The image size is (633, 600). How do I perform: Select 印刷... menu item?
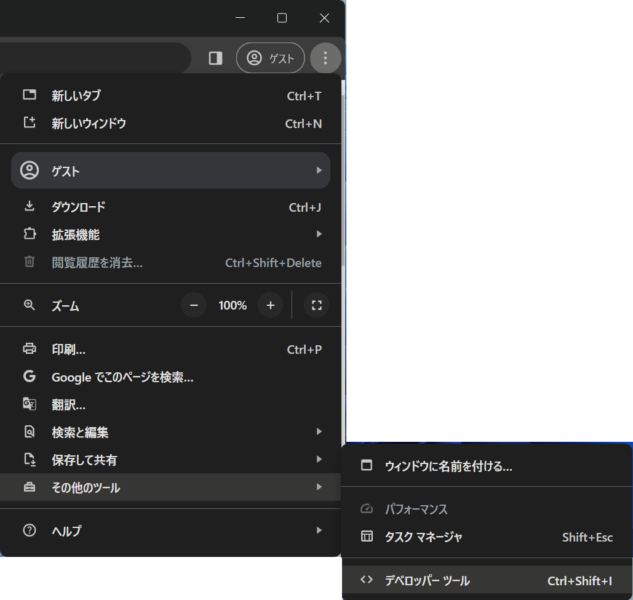[170, 349]
